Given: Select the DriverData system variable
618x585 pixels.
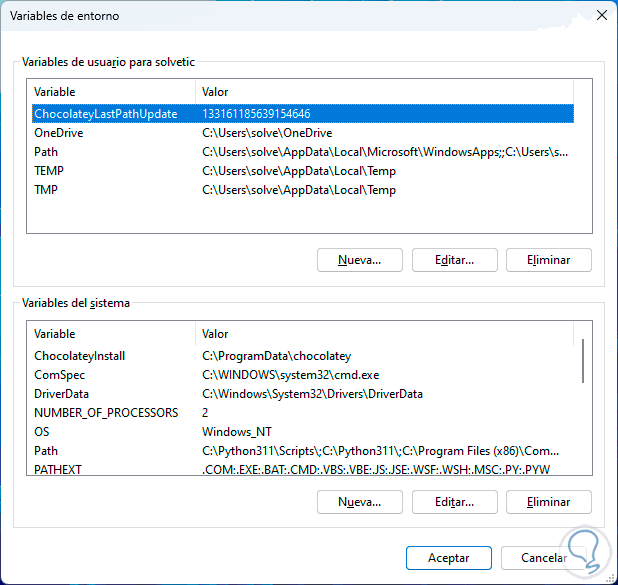Looking at the screenshot, I should coord(62,394).
